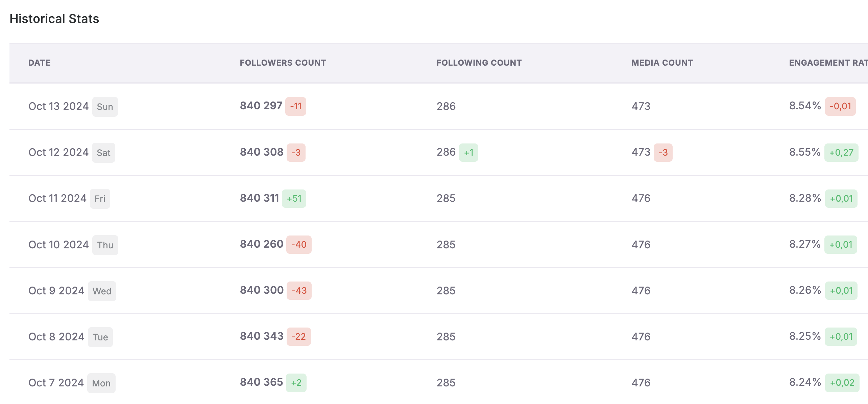Click the Sat day badge

103,153
